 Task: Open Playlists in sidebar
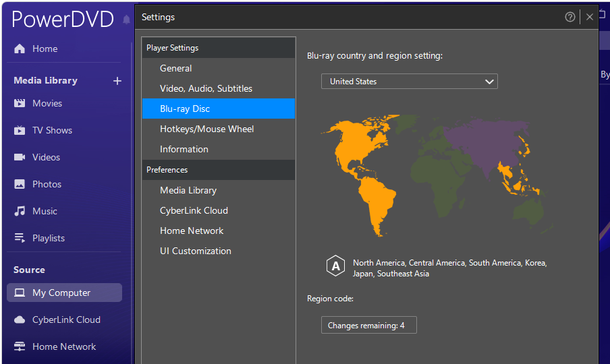pos(48,238)
